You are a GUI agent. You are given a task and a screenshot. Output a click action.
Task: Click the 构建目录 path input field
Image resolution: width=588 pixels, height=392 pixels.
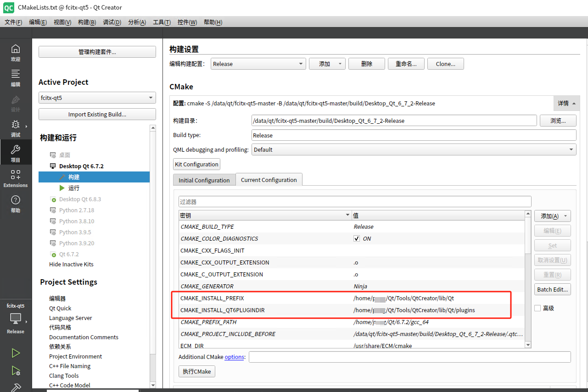click(x=394, y=121)
